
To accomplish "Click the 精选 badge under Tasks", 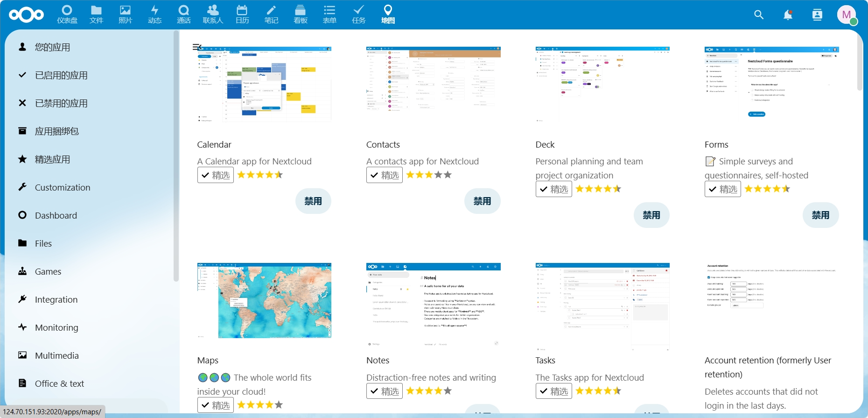I will [554, 391].
